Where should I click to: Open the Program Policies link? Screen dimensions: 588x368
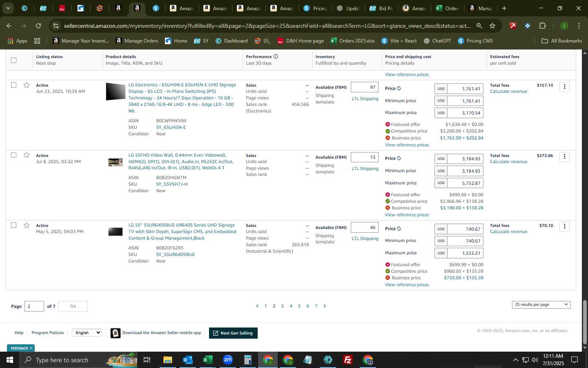tap(48, 333)
